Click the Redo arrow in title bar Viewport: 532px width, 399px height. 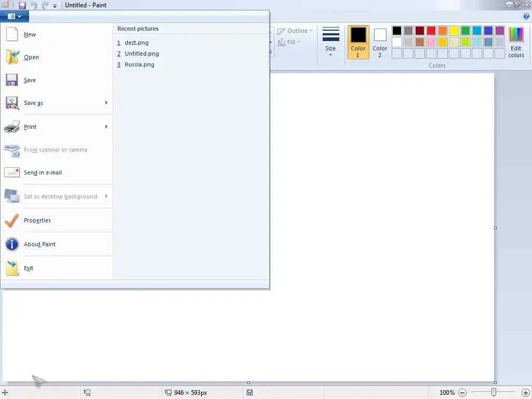[x=45, y=5]
